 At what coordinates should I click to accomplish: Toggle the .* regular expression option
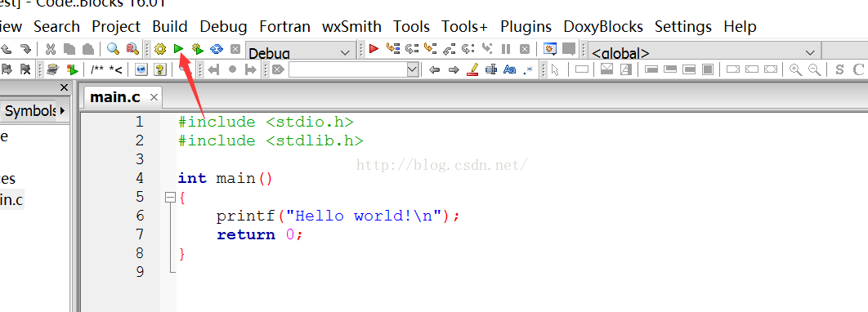(x=527, y=69)
